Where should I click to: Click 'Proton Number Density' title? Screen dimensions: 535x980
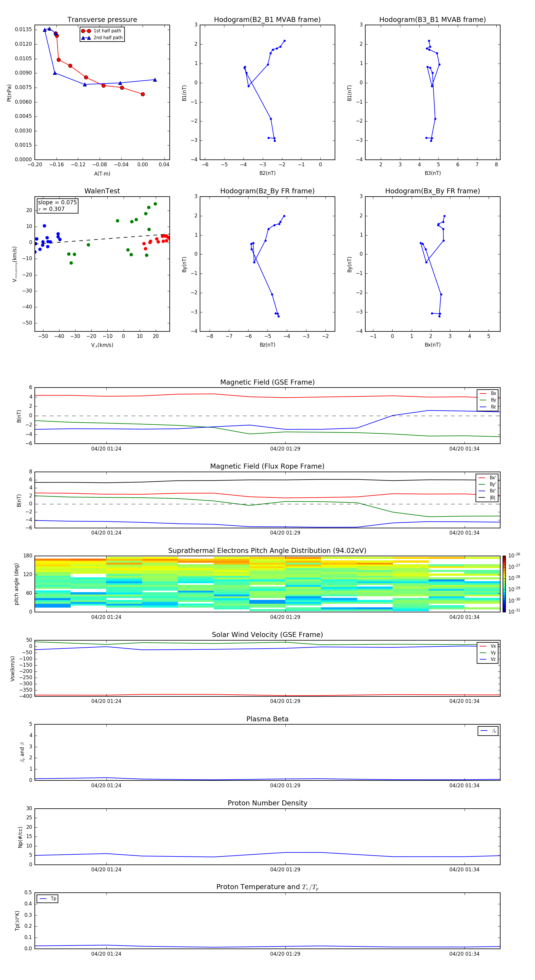click(x=267, y=803)
